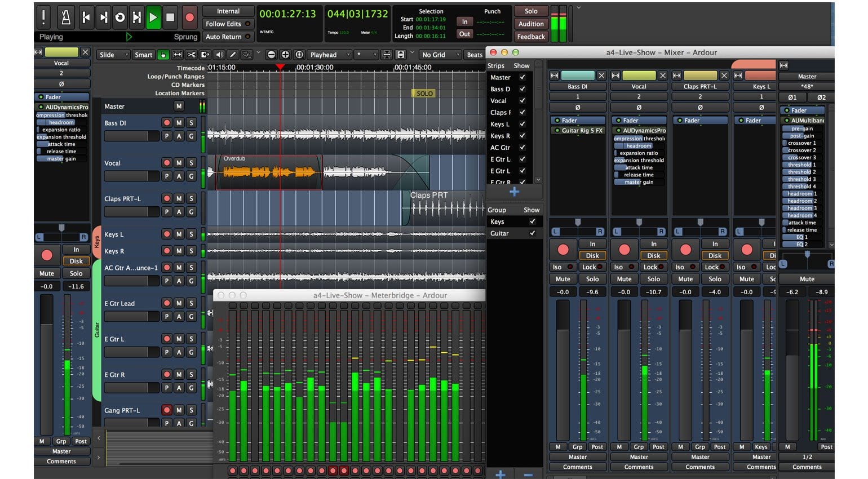Select Disk monitoring on Bass DI mixer strip

[x=592, y=256]
